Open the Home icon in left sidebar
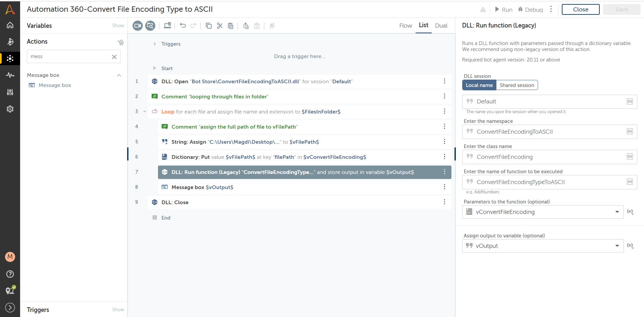 coord(10,25)
